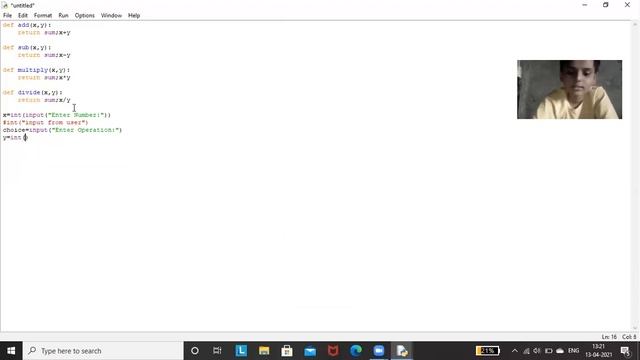
Task: Click the taskbar search box
Action: [x=103, y=351]
